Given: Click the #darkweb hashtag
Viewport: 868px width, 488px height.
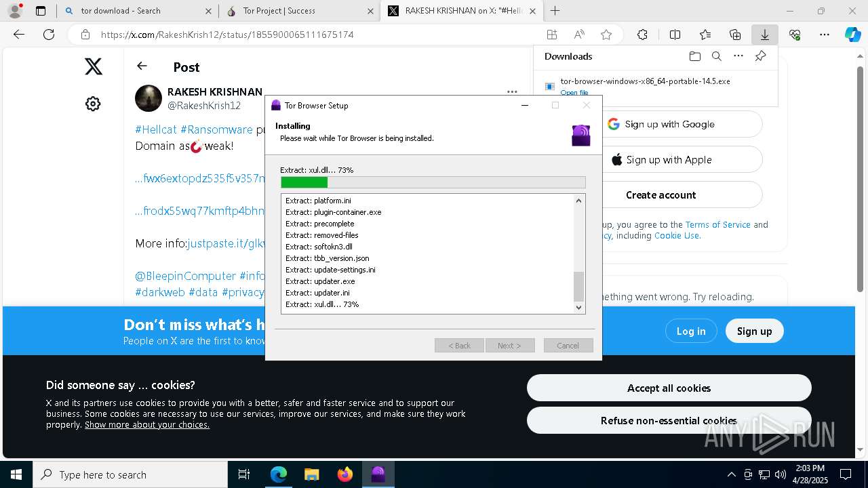Looking at the screenshot, I should (160, 292).
